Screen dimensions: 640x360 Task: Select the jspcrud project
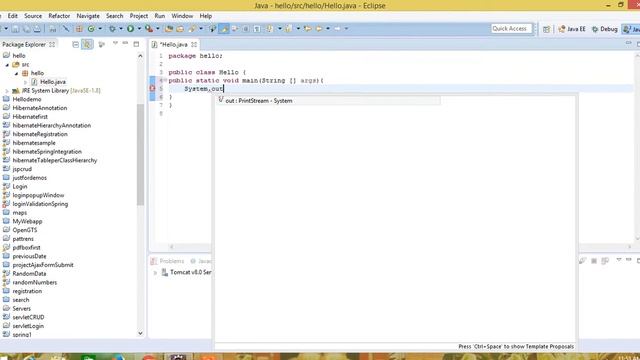pyautogui.click(x=22, y=169)
